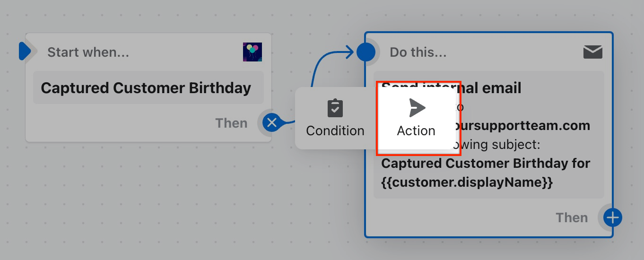This screenshot has height=260, width=644.
Task: Click the 'Captured Customer Birthday for' subject line
Action: pos(486,163)
